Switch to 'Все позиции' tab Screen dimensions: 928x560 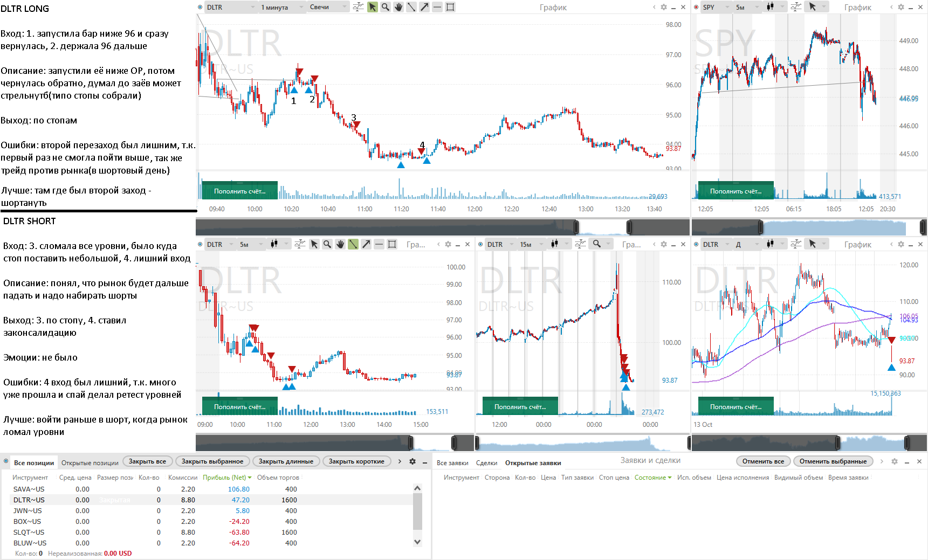click(x=34, y=462)
